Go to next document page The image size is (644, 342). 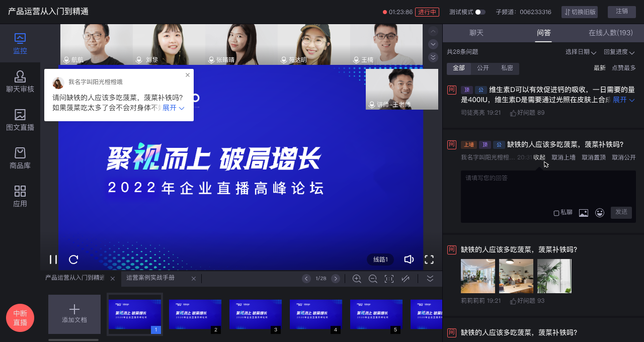point(336,279)
